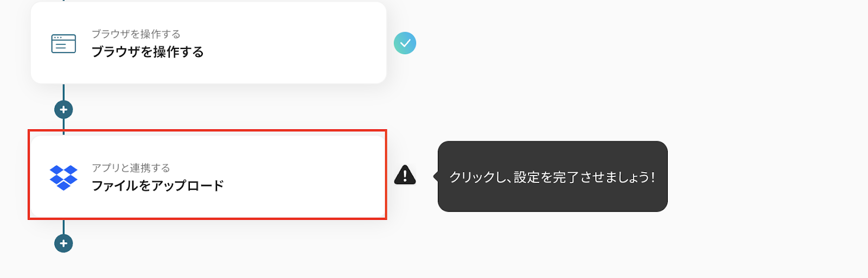Add a step below the browser operation card
The height and width of the screenshot is (278, 868).
63,110
